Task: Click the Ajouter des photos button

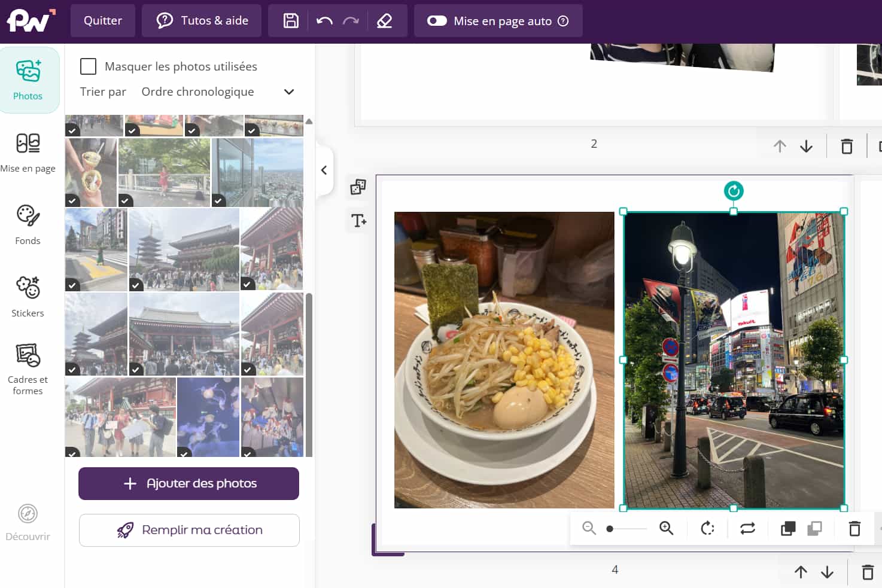Action: click(x=188, y=484)
